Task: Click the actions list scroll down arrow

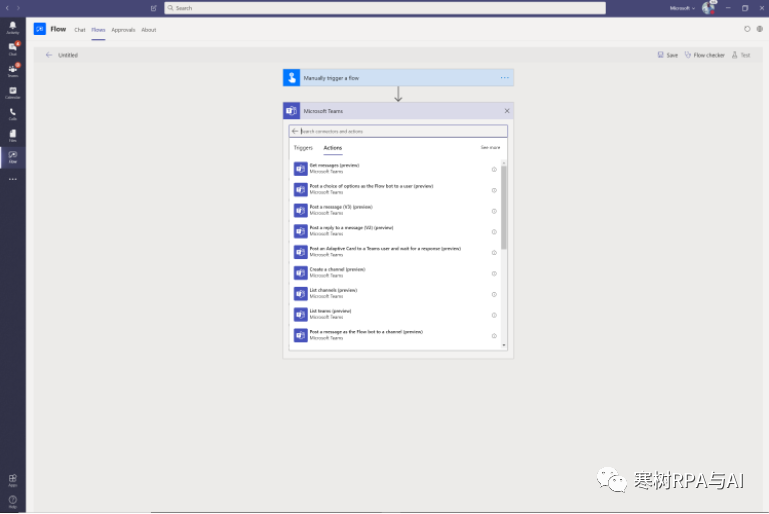Action: 504,345
